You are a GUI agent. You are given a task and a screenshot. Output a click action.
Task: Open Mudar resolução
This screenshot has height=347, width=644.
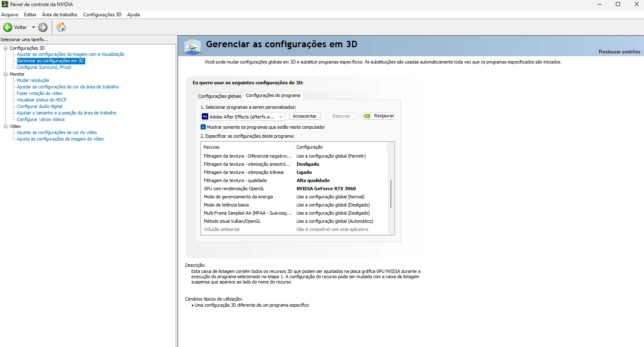click(33, 80)
